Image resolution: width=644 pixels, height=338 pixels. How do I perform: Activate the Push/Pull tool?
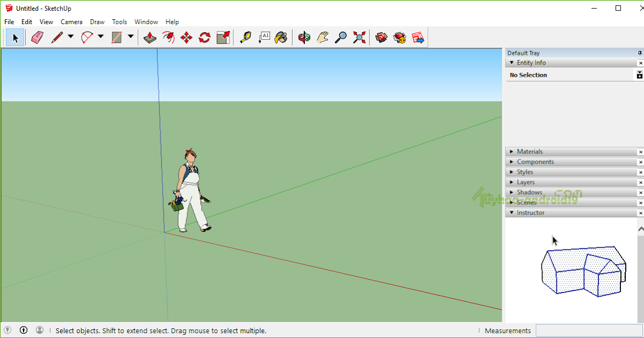pyautogui.click(x=150, y=38)
